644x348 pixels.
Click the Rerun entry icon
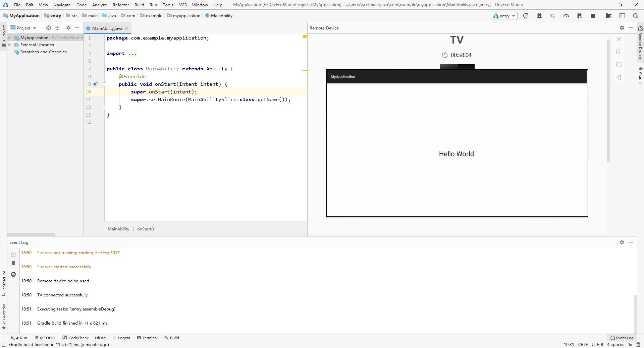click(526, 16)
